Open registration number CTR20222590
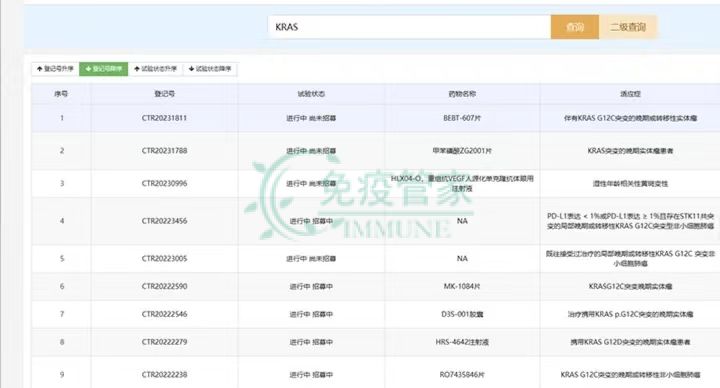This screenshot has height=388, width=720. 164,286
